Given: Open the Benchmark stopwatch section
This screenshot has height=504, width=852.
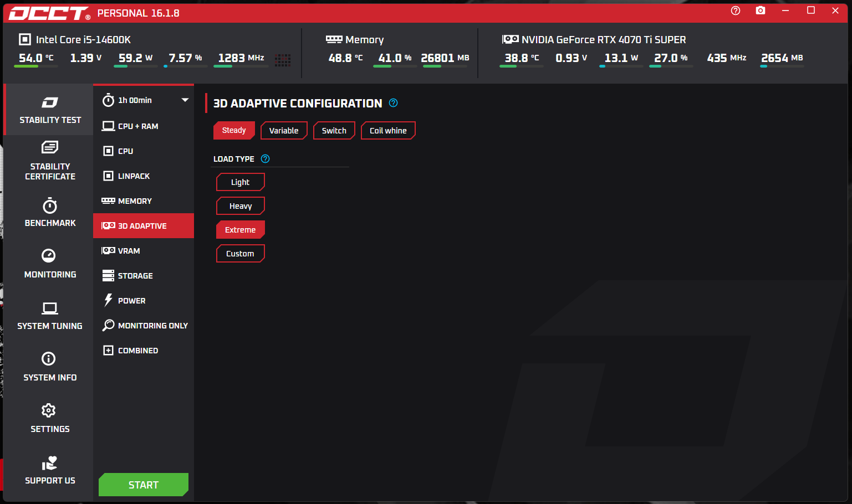Looking at the screenshot, I should [49, 212].
